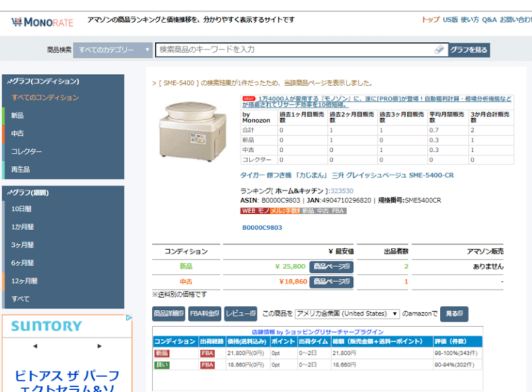Viewport: 532px width, 392px height.
Task: Click the ranking number 323530 link
Action: point(342,191)
